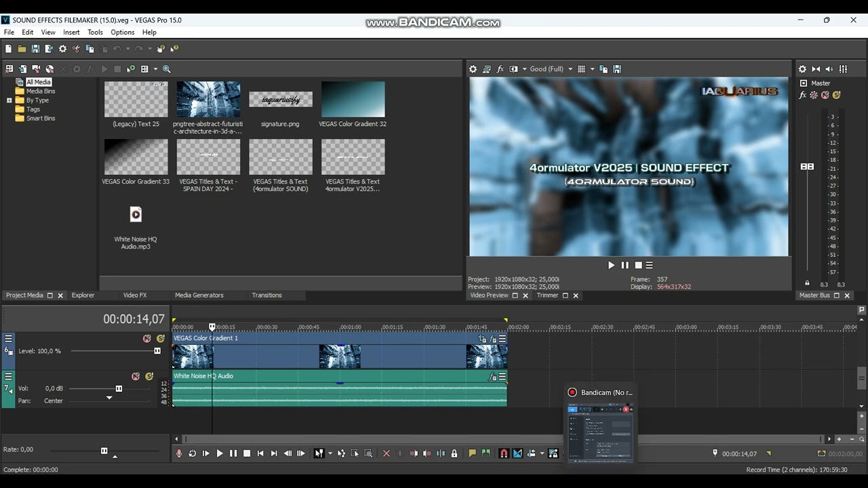Open Master Bus audio properties gear
This screenshot has height=488, width=868.
tap(802, 69)
